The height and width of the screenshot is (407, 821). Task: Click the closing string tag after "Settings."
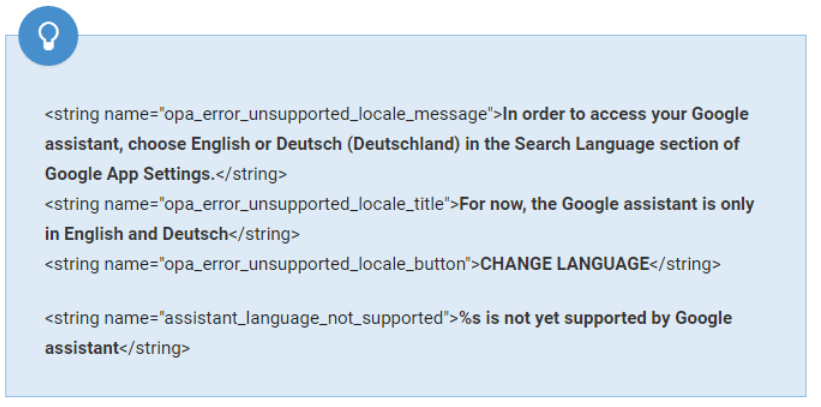tap(251, 174)
